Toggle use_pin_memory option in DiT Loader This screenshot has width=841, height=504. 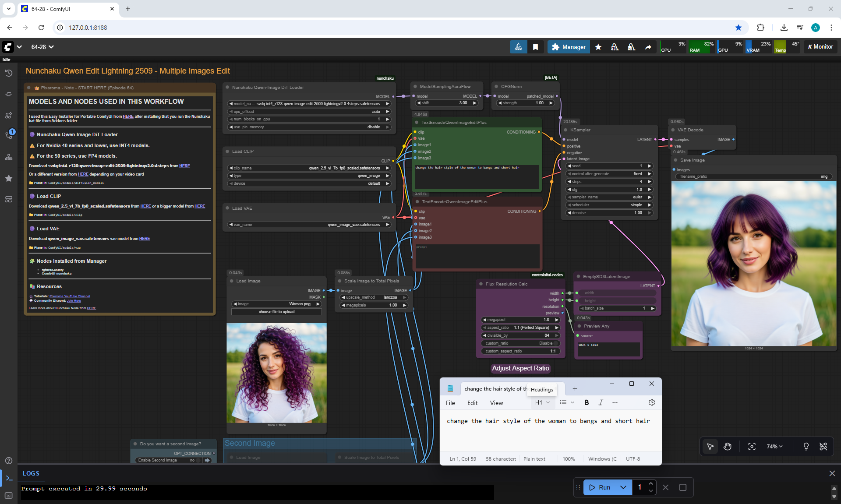tap(309, 127)
